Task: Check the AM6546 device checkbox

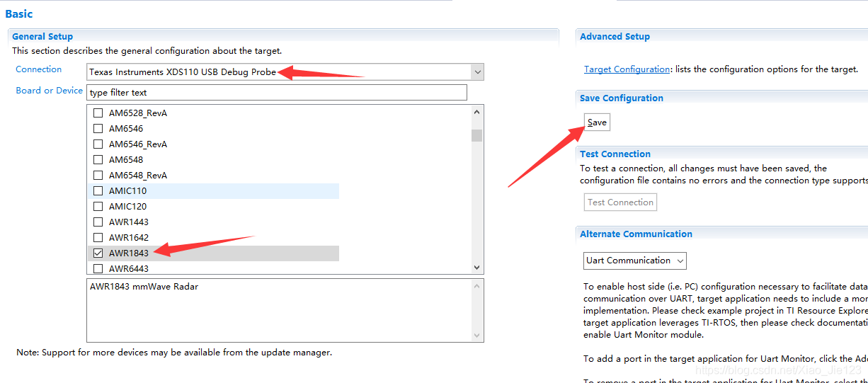Action: click(x=98, y=129)
